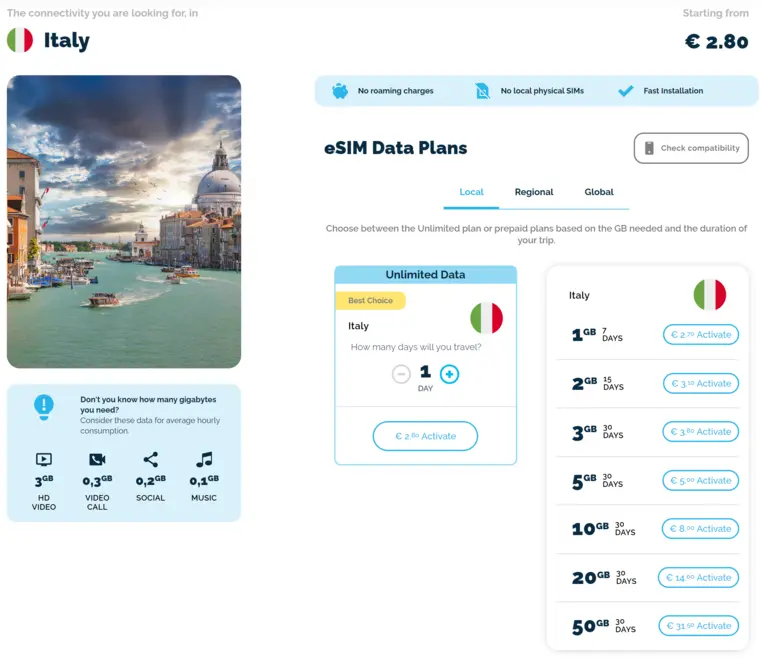Image resolution: width=761 pixels, height=667 pixels.
Task: Click the no physical SIM card icon
Action: [482, 91]
